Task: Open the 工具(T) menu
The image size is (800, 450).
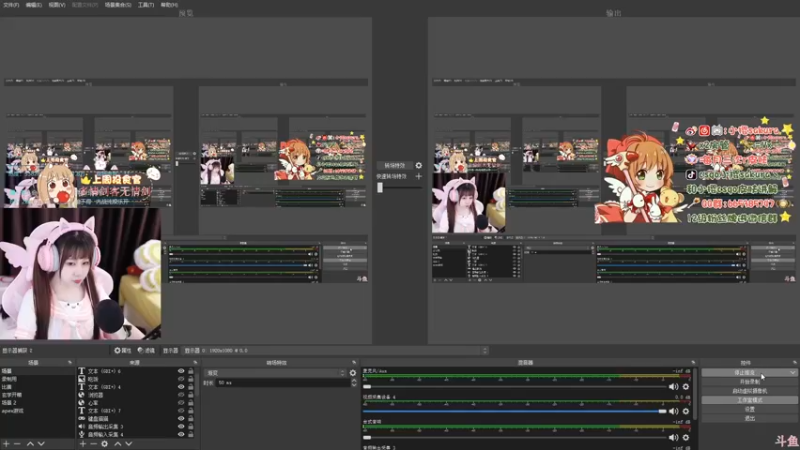Action: (x=146, y=5)
